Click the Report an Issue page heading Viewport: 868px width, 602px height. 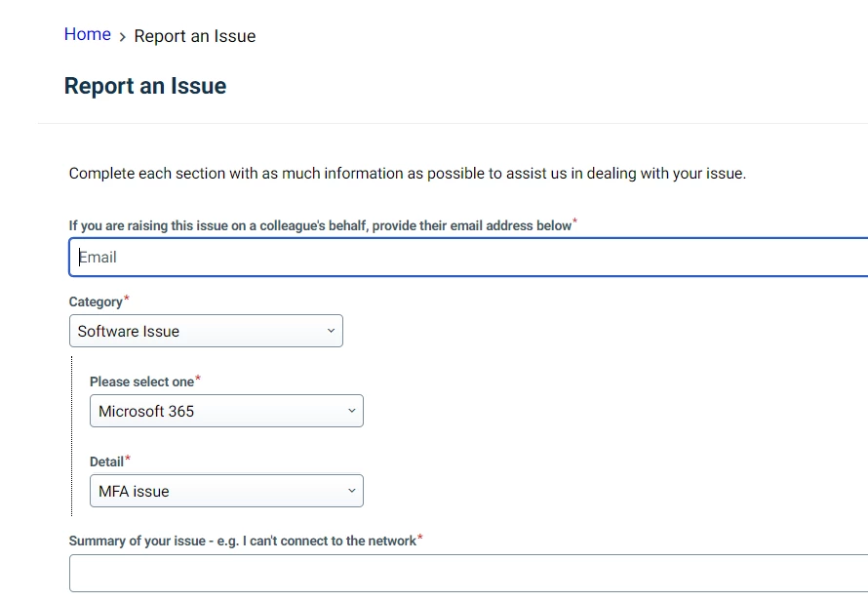pyautogui.click(x=145, y=86)
